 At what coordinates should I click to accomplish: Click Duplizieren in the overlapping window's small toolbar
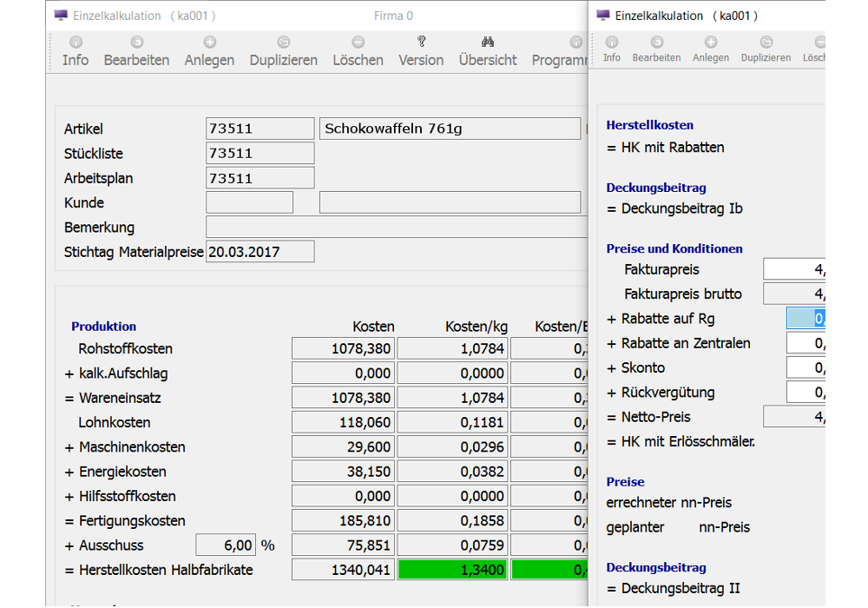[766, 50]
